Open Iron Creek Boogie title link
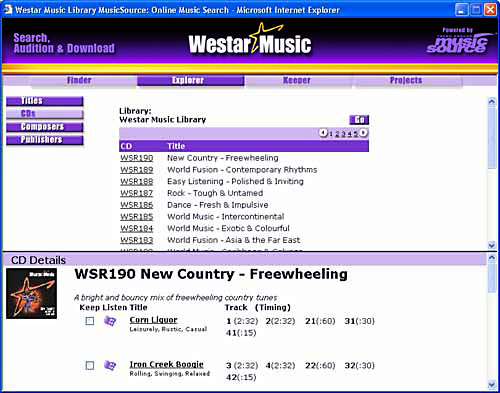 pyautogui.click(x=167, y=364)
